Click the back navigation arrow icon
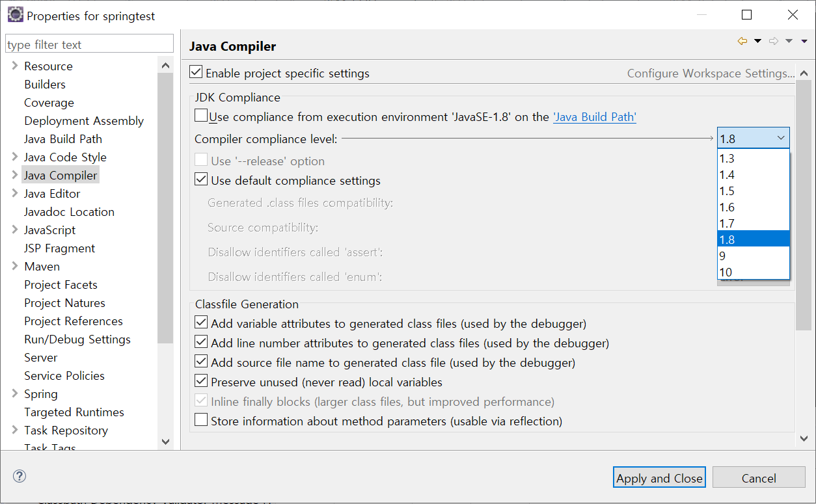 [742, 41]
